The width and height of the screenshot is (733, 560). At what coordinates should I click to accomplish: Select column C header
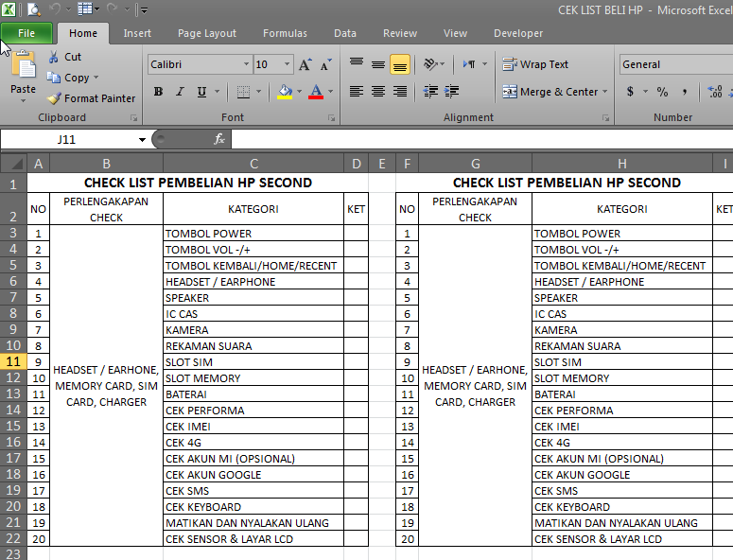(253, 164)
